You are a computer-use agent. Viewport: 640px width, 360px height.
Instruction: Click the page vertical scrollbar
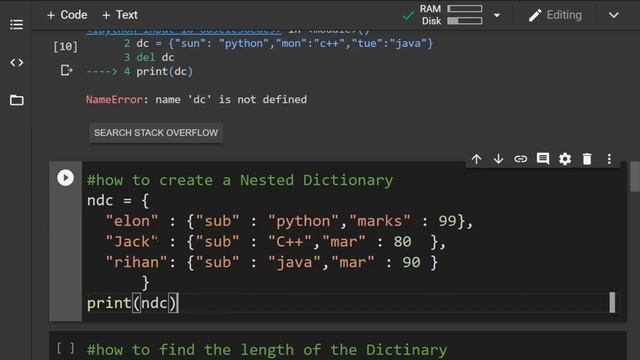(x=635, y=176)
